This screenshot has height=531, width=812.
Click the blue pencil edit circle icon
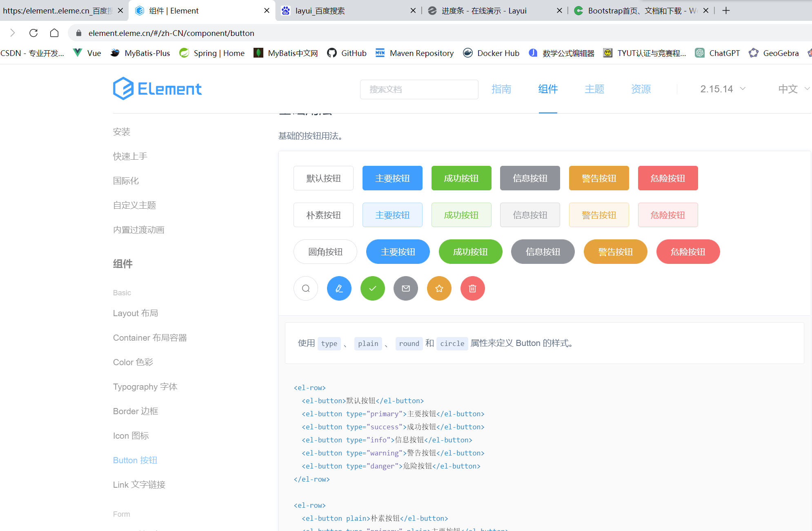pos(339,288)
